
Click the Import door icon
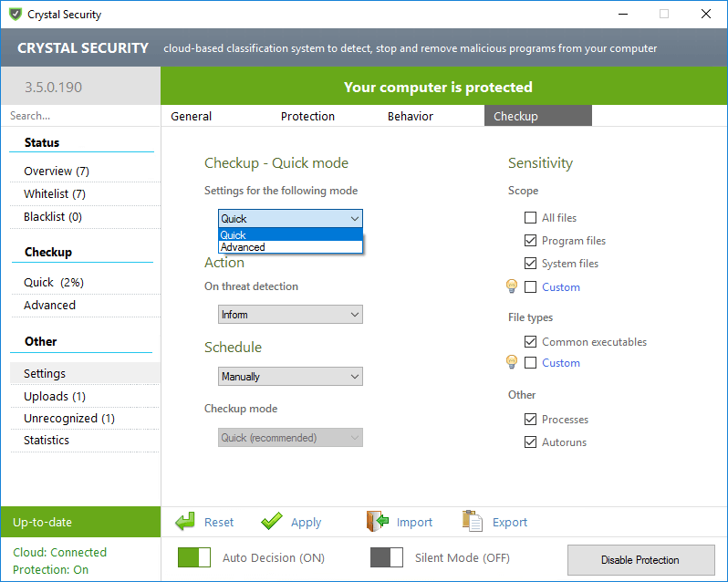(x=378, y=521)
